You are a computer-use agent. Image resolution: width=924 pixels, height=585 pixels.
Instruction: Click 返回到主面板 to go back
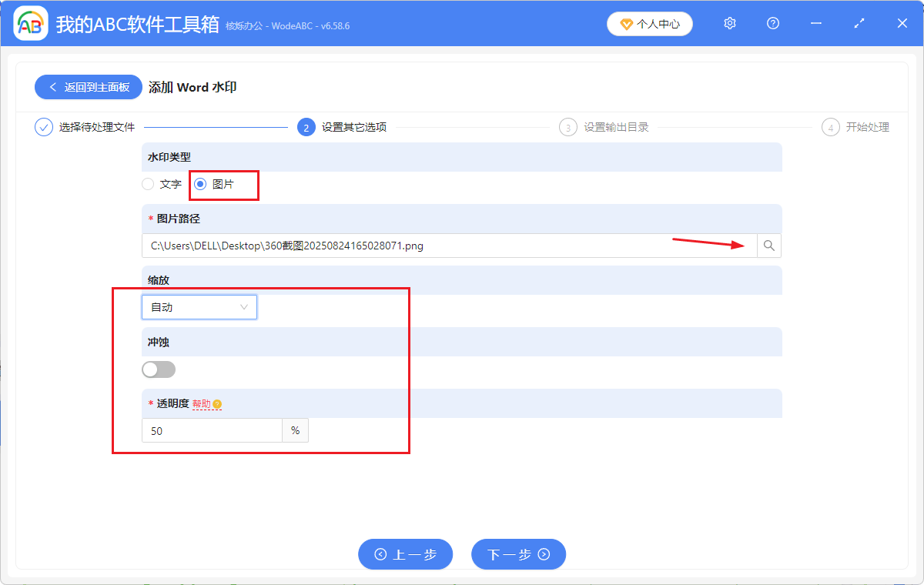pos(88,87)
